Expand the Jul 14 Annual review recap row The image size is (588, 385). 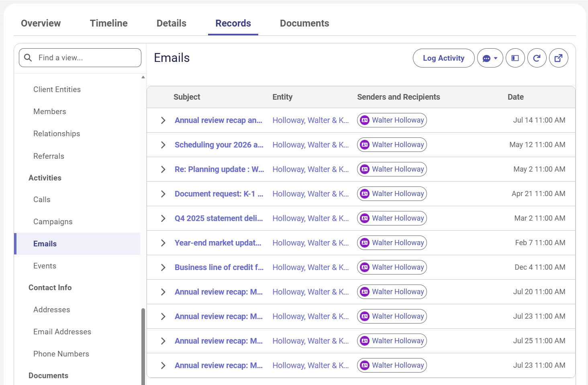(163, 120)
